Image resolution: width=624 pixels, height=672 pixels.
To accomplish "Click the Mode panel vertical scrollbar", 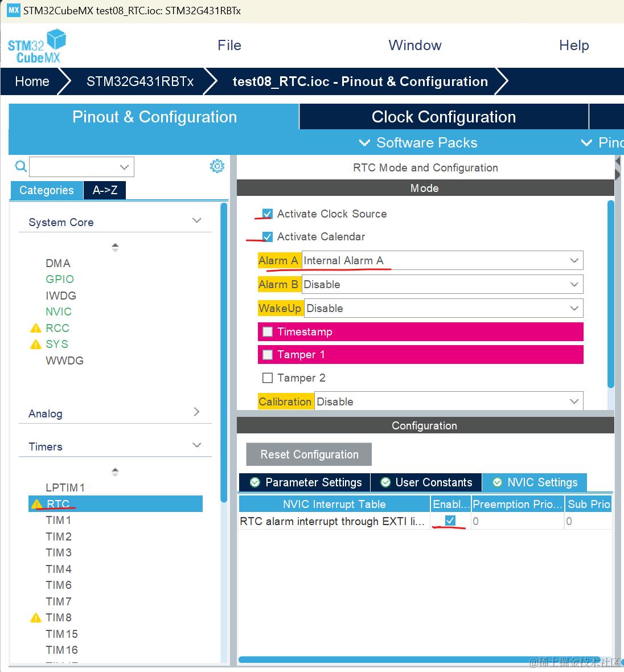I will pyautogui.click(x=611, y=294).
